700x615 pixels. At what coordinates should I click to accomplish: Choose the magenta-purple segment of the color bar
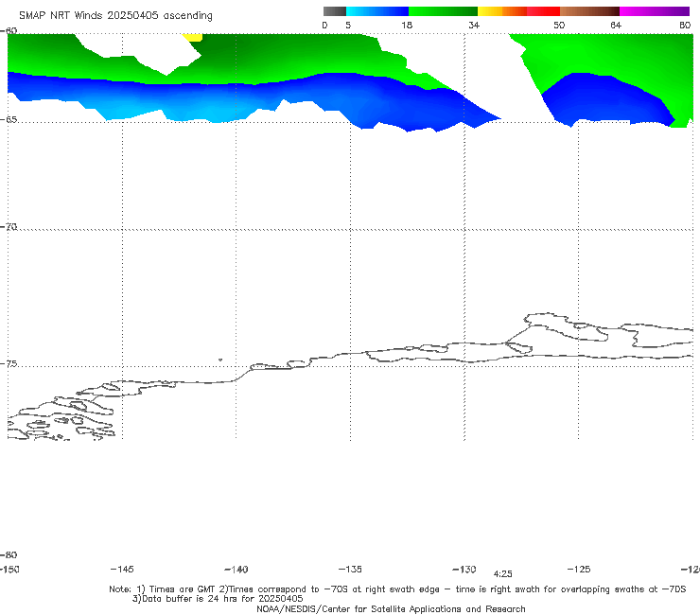point(655,11)
